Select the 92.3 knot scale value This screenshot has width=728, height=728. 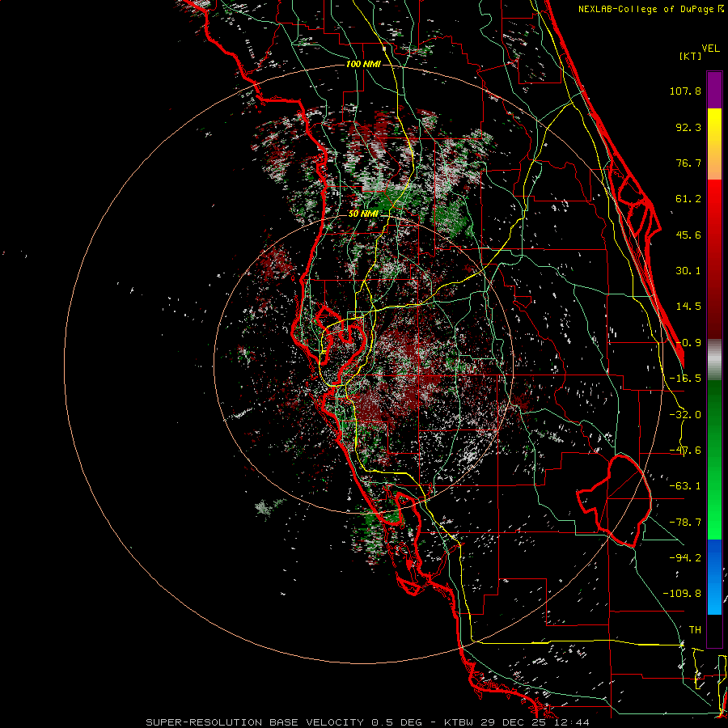point(688,127)
